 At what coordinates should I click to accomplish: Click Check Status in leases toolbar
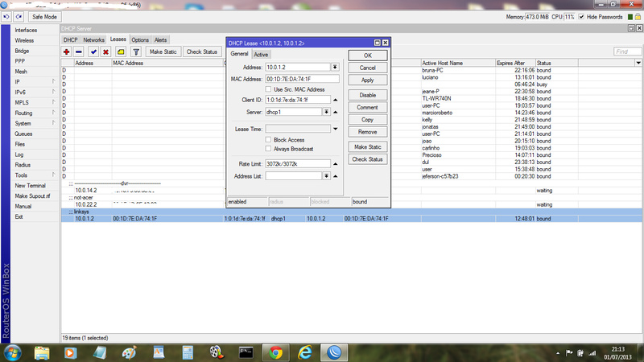tap(202, 51)
